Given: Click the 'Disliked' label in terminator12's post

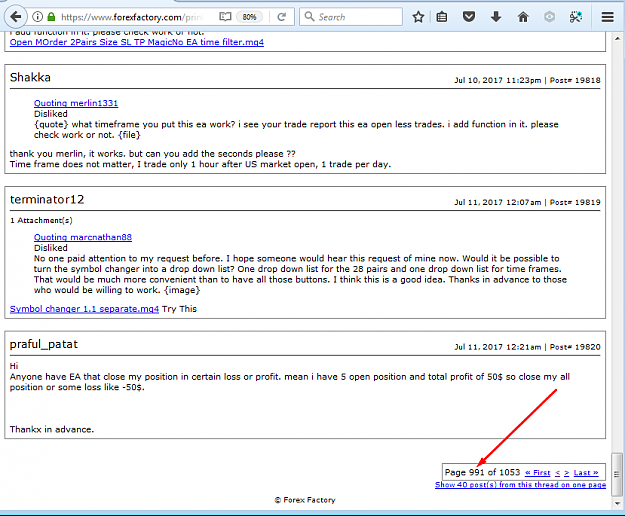Looking at the screenshot, I should pyautogui.click(x=51, y=248).
